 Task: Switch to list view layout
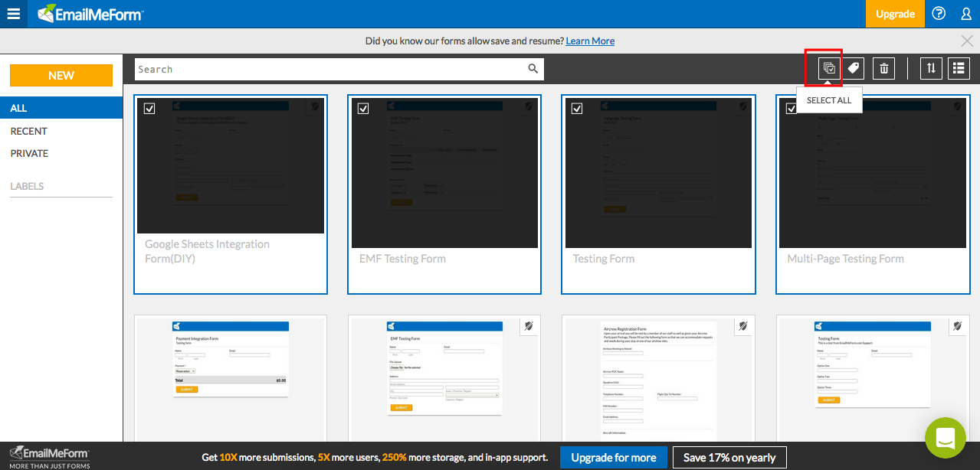tap(959, 68)
